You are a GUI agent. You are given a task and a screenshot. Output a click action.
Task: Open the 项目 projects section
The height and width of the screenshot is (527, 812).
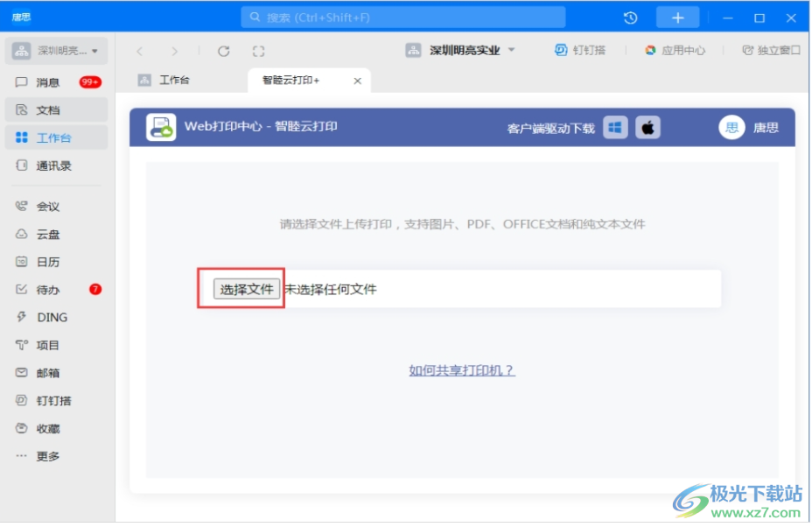(56, 345)
